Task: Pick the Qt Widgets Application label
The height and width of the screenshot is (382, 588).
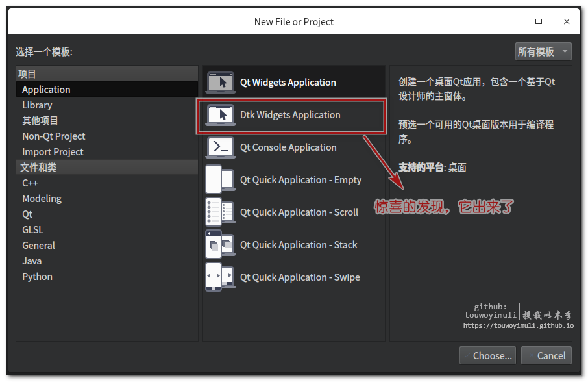Action: click(x=288, y=82)
